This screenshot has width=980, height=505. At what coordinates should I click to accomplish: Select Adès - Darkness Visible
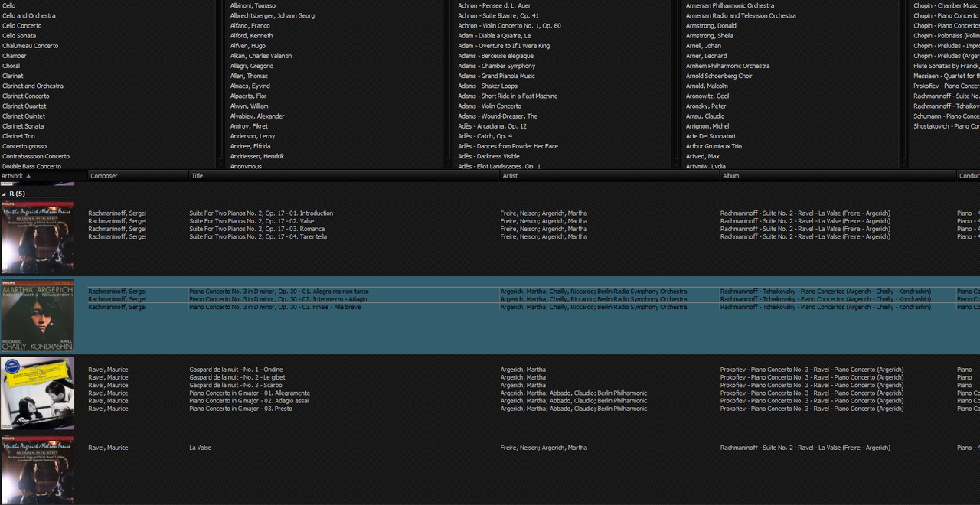tap(488, 156)
